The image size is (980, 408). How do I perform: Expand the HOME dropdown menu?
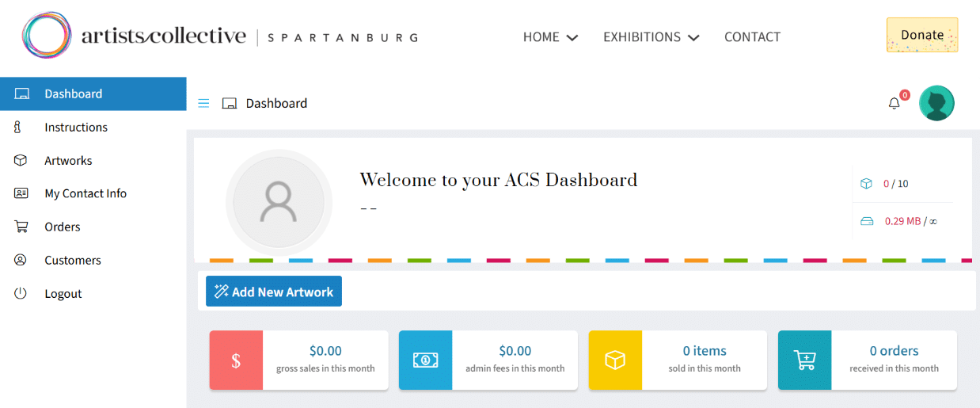(550, 37)
